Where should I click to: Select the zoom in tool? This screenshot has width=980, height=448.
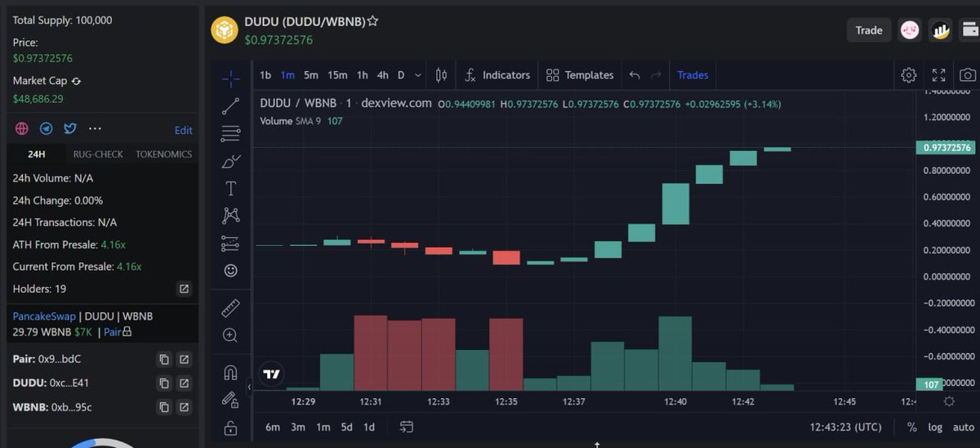point(231,335)
